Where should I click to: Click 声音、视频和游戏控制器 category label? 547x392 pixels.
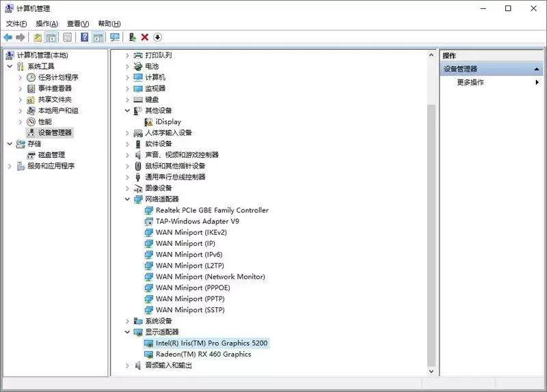pyautogui.click(x=182, y=155)
